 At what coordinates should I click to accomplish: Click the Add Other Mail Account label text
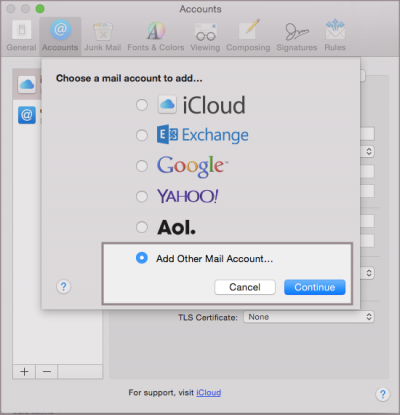[x=215, y=259]
